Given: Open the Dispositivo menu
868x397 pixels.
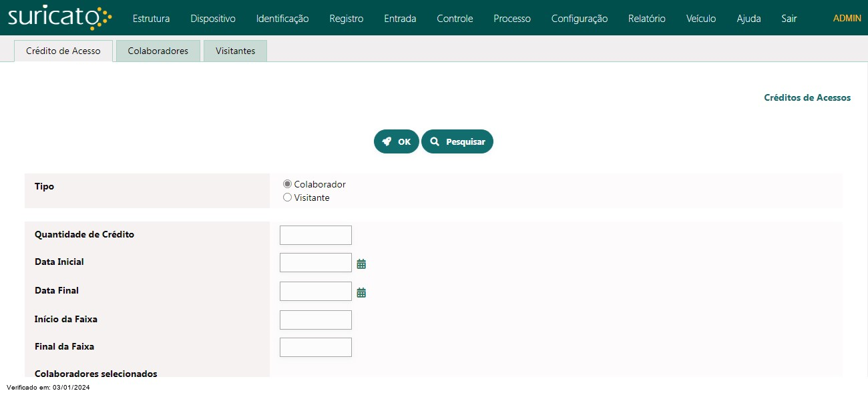Looking at the screenshot, I should coord(213,19).
